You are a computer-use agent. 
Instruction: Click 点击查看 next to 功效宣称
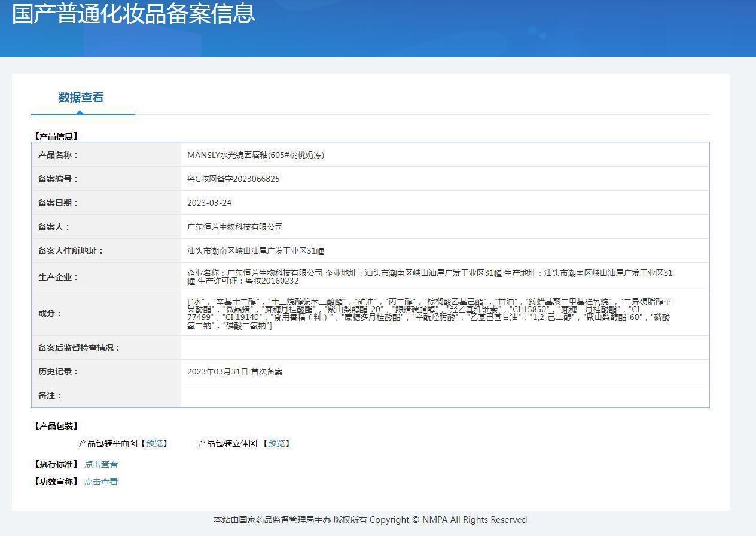pos(101,482)
